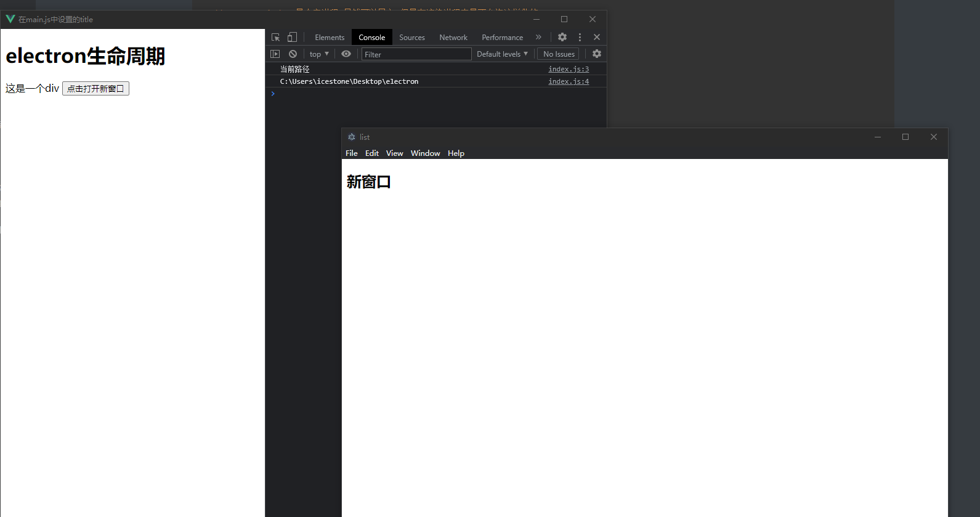Open the Edit menu in list window
This screenshot has height=517, width=980.
tap(372, 153)
